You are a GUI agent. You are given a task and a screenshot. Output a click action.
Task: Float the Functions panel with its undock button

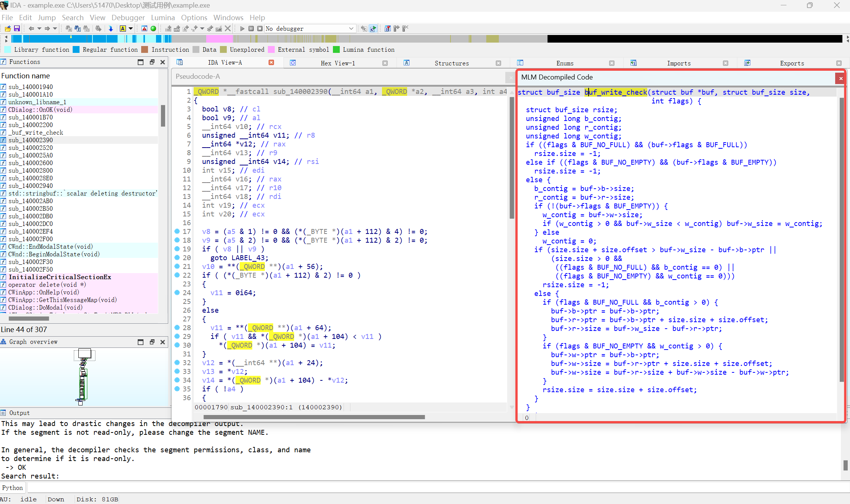point(152,62)
